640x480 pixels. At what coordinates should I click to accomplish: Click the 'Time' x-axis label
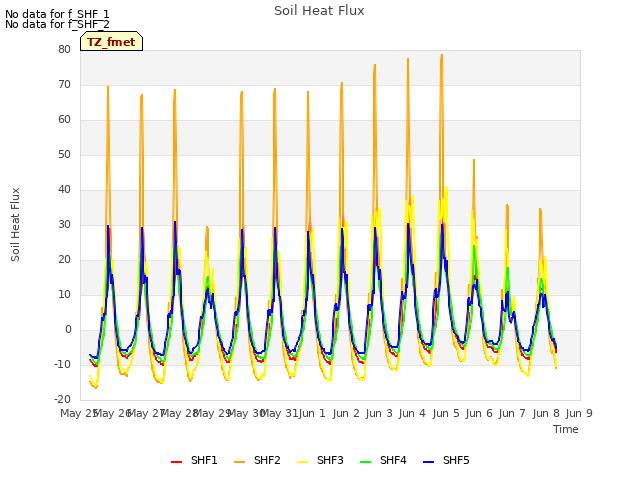coord(566,429)
